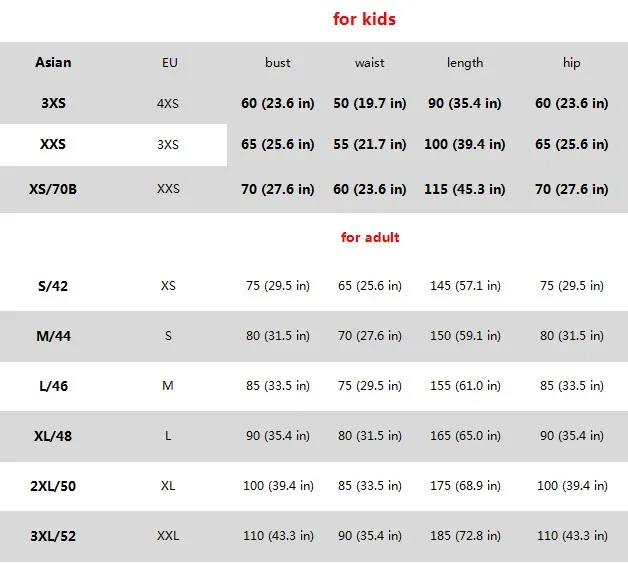Screen dimensions: 628x563
Task: Click the 'length' column header
Action: point(465,63)
